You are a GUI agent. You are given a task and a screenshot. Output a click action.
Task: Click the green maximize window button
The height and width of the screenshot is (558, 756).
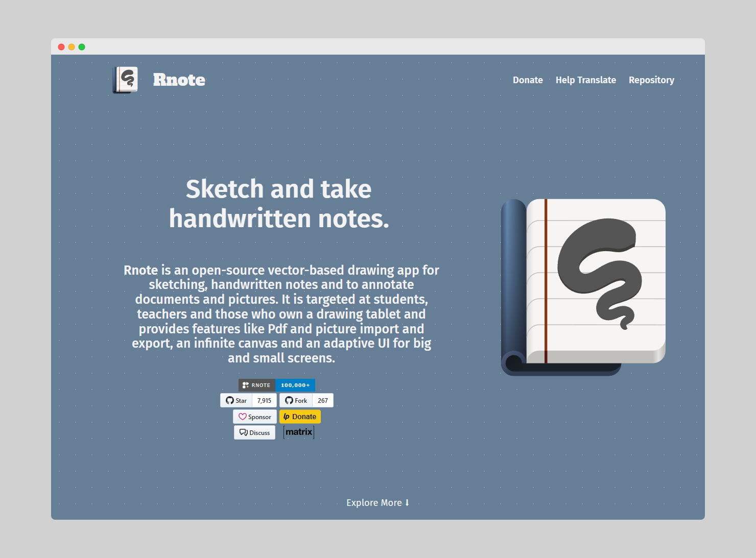[82, 47]
